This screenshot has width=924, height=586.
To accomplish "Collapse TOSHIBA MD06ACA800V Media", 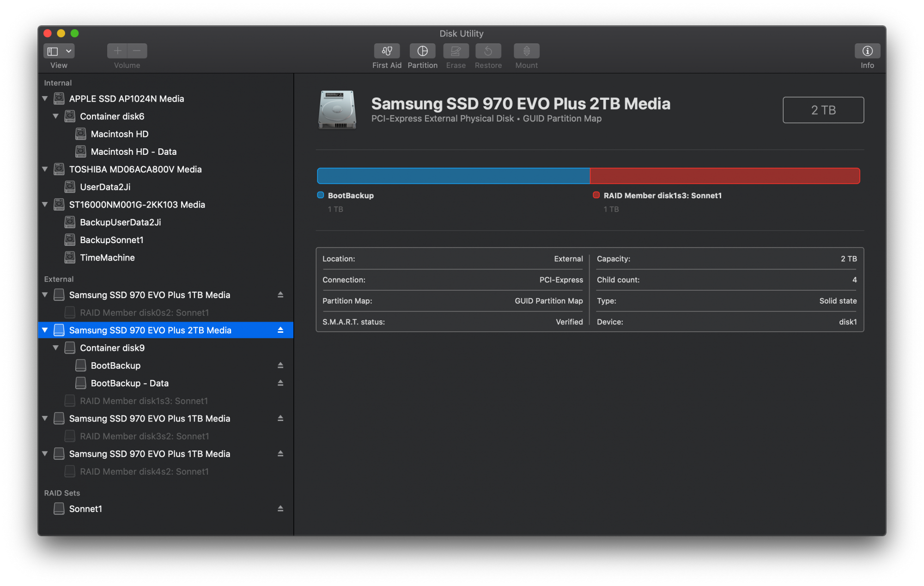I will (x=45, y=169).
